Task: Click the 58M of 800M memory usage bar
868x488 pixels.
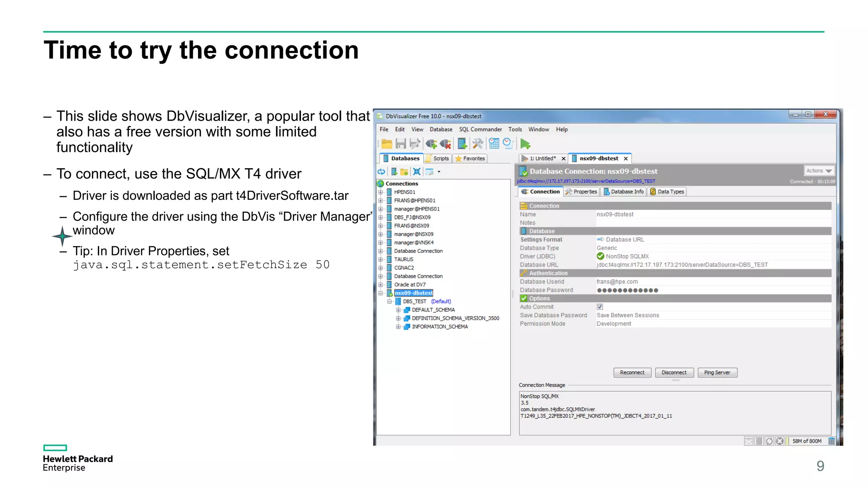Action: coord(807,441)
